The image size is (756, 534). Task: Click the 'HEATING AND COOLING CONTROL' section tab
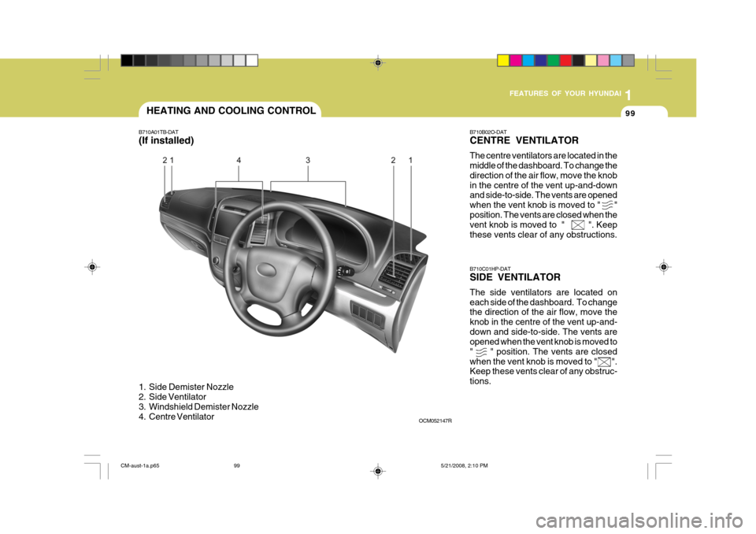231,110
